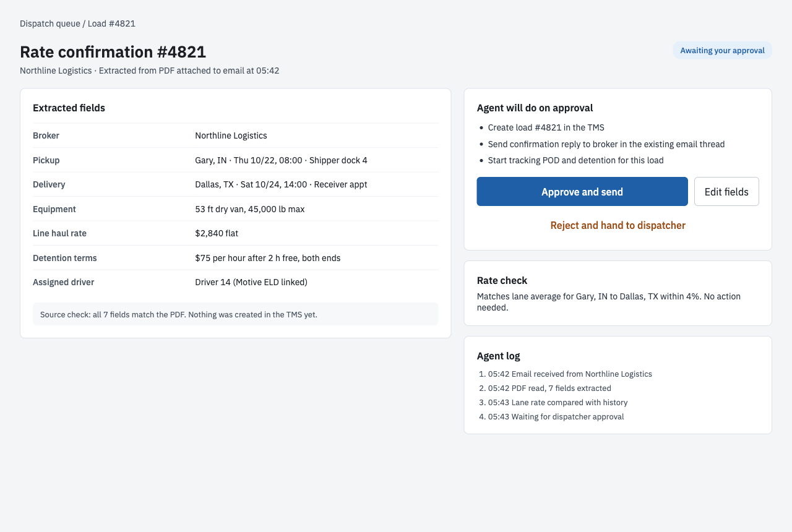Click Load #4821 in the breadcrumb
Image resolution: width=792 pixels, height=532 pixels.
111,24
